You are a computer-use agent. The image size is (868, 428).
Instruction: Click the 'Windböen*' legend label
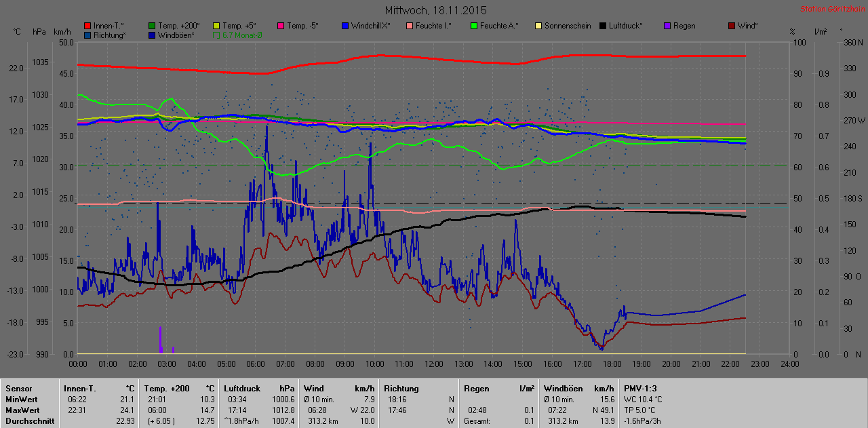[x=176, y=35]
